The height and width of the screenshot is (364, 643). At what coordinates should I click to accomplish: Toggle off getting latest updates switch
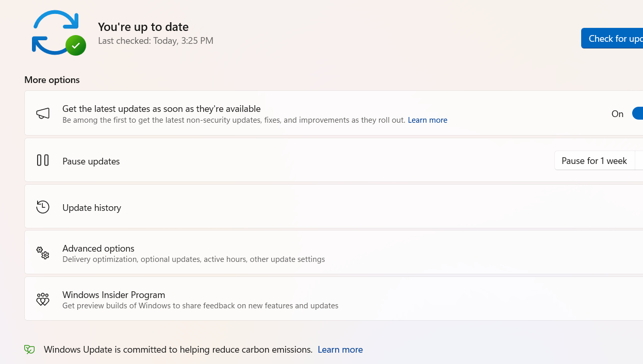coord(638,113)
